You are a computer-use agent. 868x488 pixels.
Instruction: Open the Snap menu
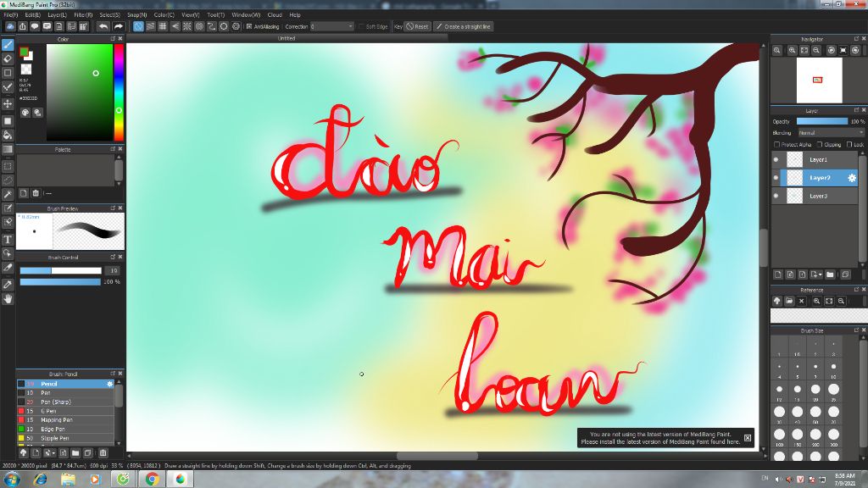(136, 15)
